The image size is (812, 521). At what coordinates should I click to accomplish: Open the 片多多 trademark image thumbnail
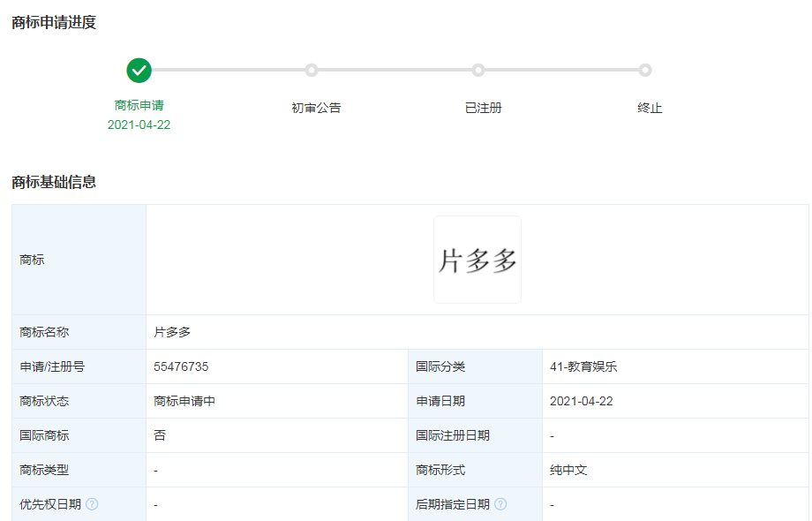[x=477, y=260]
